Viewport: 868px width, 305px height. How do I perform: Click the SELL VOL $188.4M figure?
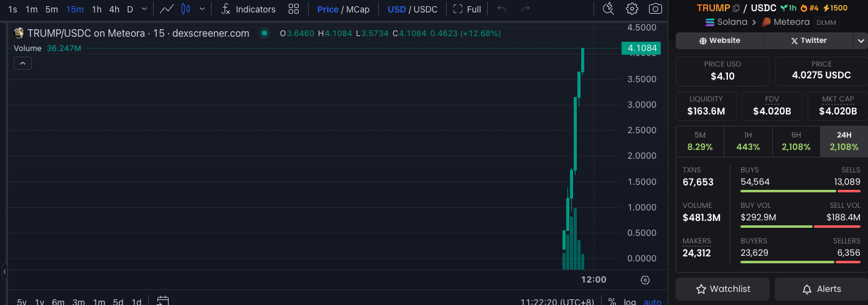(843, 217)
